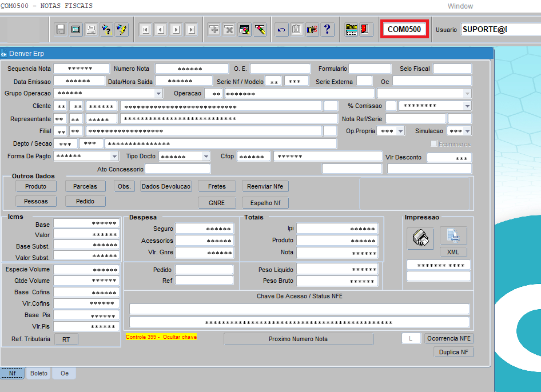541x392 pixels.
Task: Click the red door Exit icon
Action: click(x=366, y=30)
